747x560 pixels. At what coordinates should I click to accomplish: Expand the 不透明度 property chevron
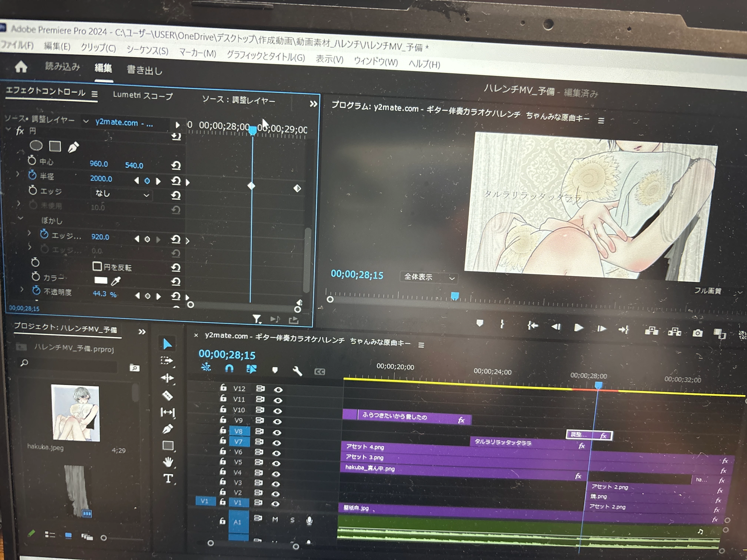22,289
